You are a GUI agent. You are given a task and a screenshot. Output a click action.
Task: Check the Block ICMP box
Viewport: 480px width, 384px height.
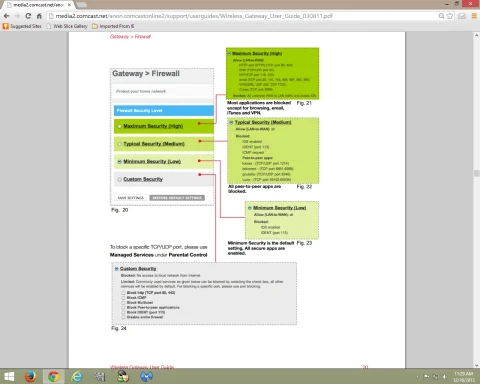(123, 298)
